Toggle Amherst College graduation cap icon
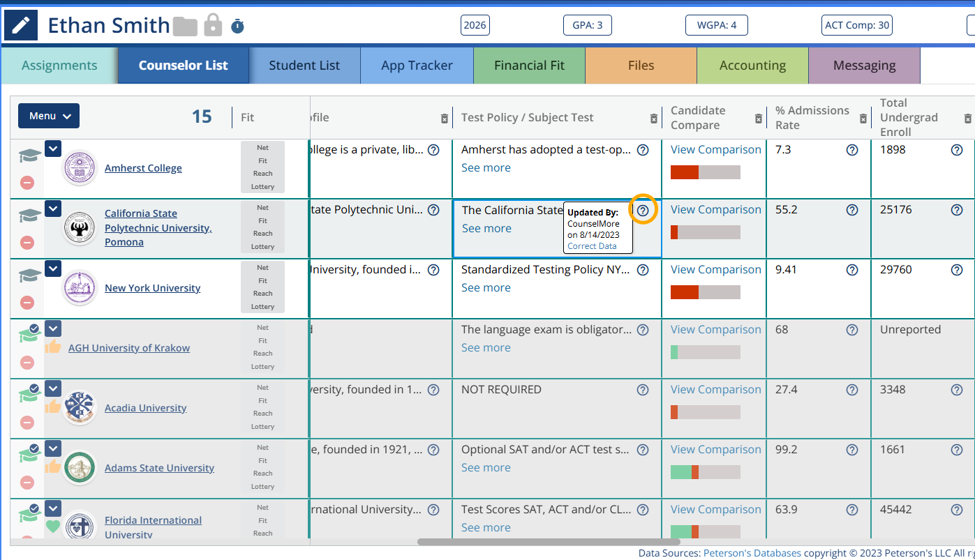 [30, 156]
